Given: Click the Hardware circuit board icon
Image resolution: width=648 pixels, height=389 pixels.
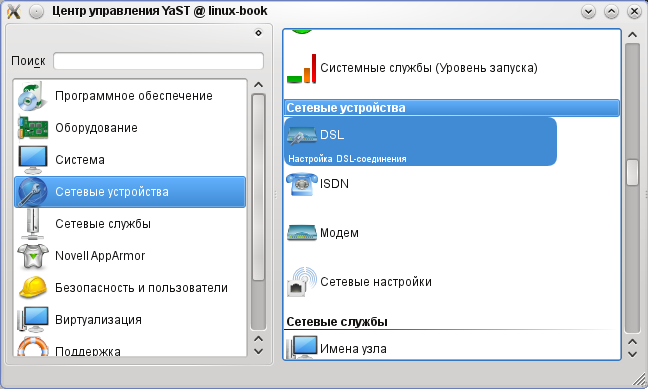Looking at the screenshot, I should (33, 128).
